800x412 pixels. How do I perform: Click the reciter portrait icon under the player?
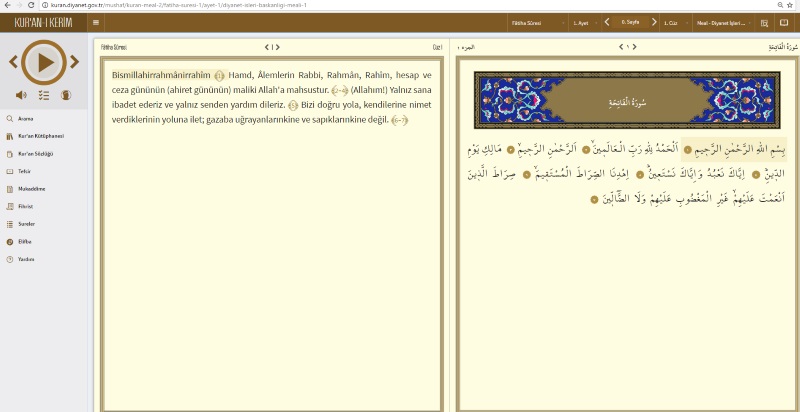[66, 95]
